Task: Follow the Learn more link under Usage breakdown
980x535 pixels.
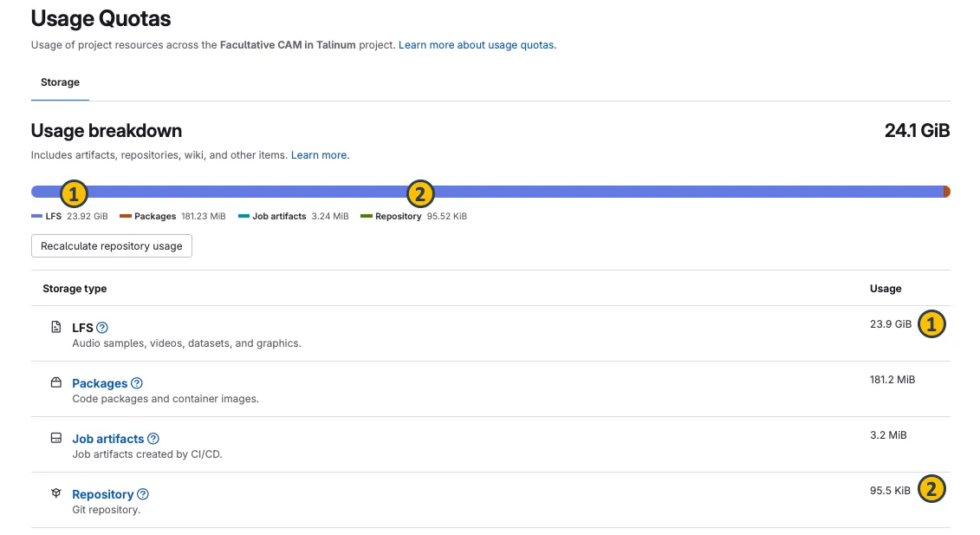Action: point(320,155)
